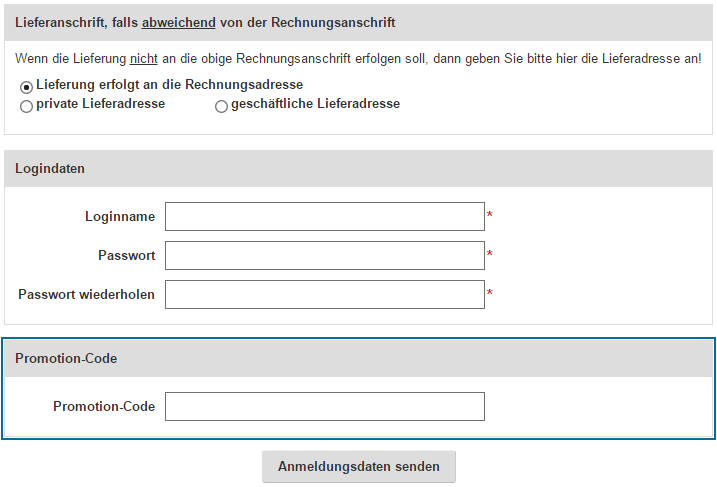Screen dimensions: 717x487
Task: Choose the 'private Lieferadresse' radio option
Action: coord(27,106)
